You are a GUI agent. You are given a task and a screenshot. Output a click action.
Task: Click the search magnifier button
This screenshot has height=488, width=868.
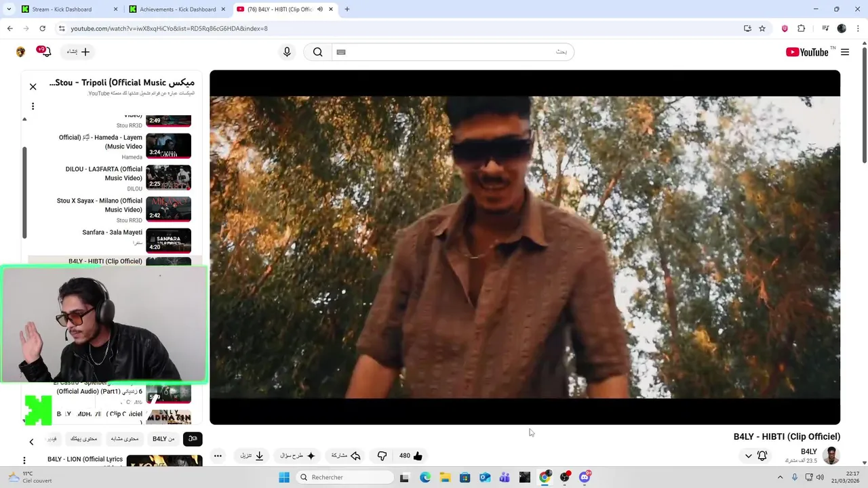pos(317,52)
